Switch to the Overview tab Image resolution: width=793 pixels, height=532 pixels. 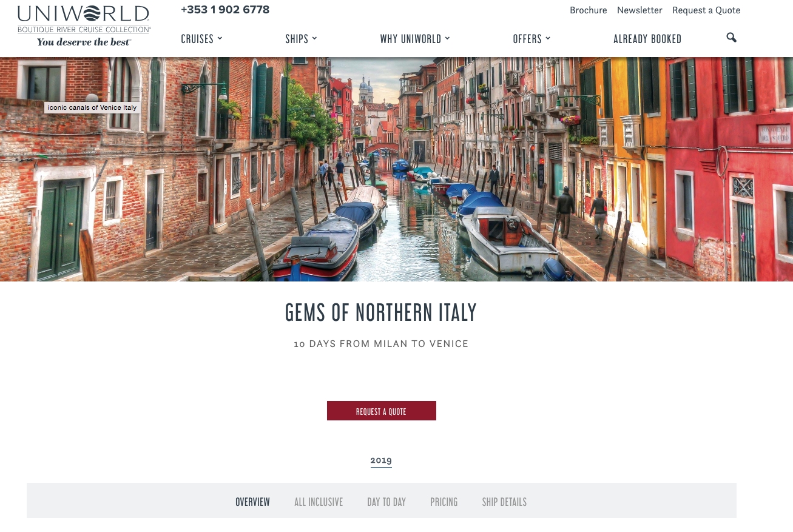coord(252,502)
